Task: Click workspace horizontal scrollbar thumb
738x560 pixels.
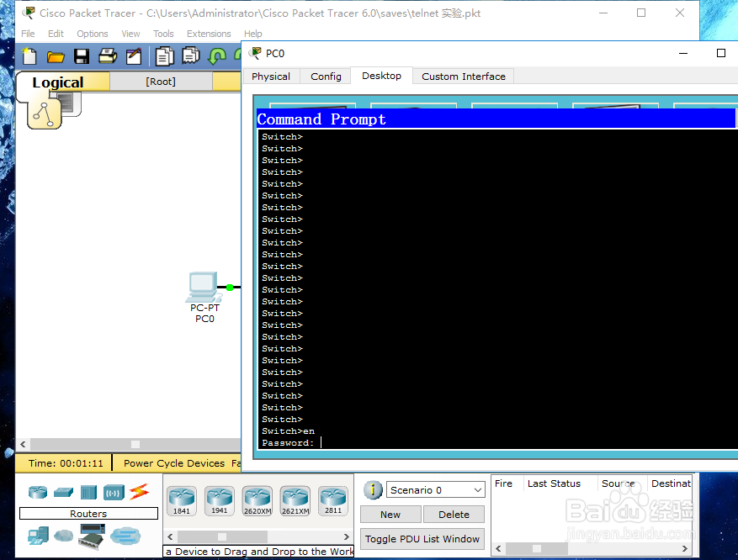Action: pos(135,444)
